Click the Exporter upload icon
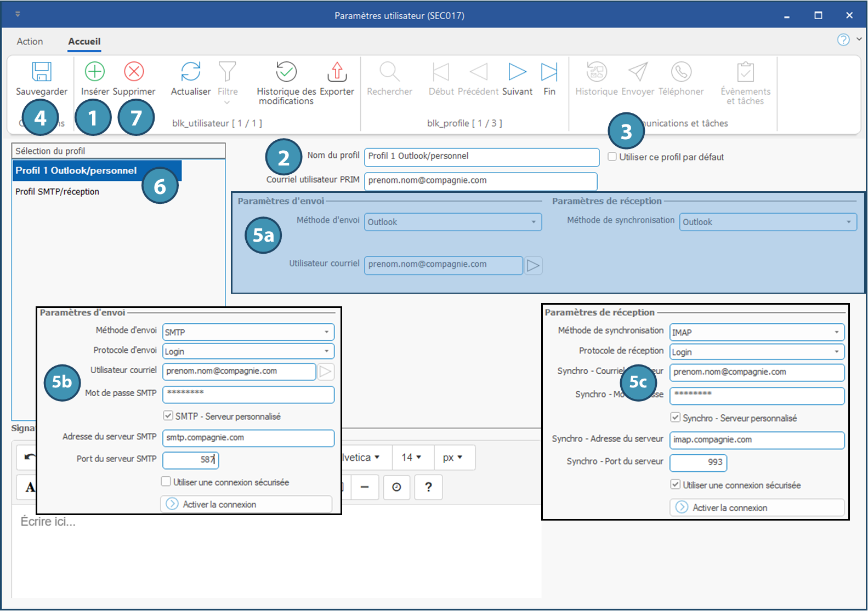868x611 pixels. (x=337, y=72)
